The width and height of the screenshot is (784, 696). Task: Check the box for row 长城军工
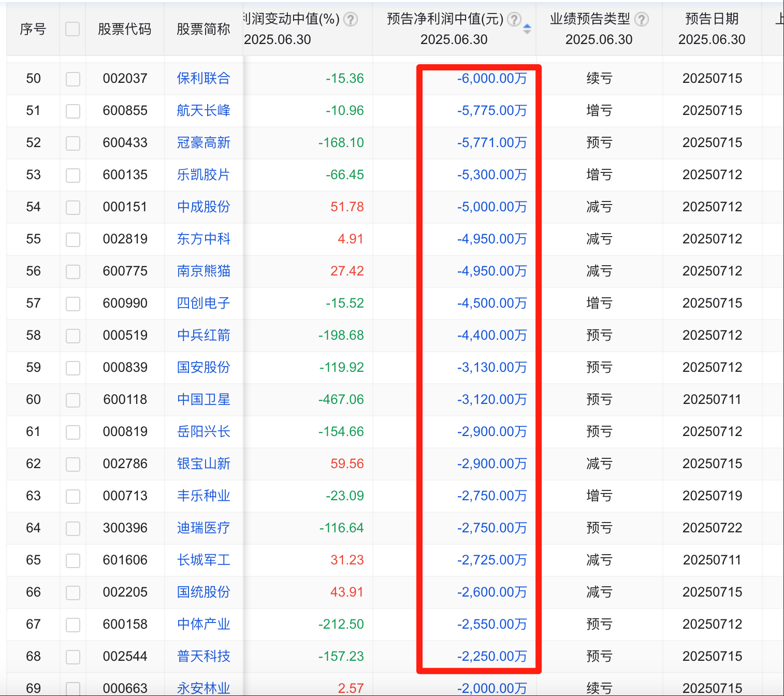73,560
